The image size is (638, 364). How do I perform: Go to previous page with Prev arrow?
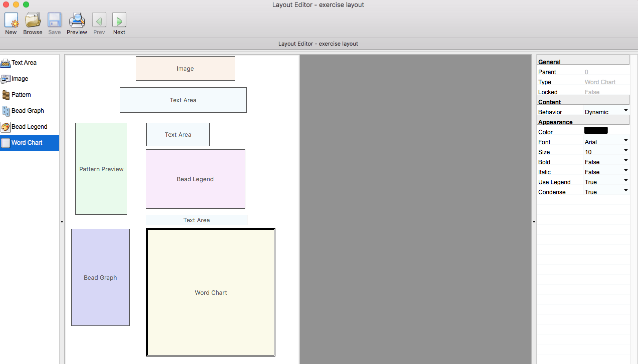(x=99, y=20)
